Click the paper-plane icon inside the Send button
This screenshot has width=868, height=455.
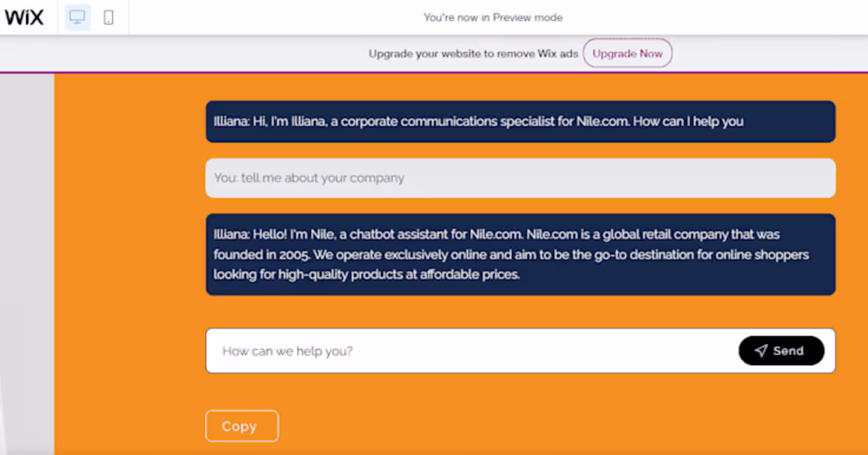760,351
